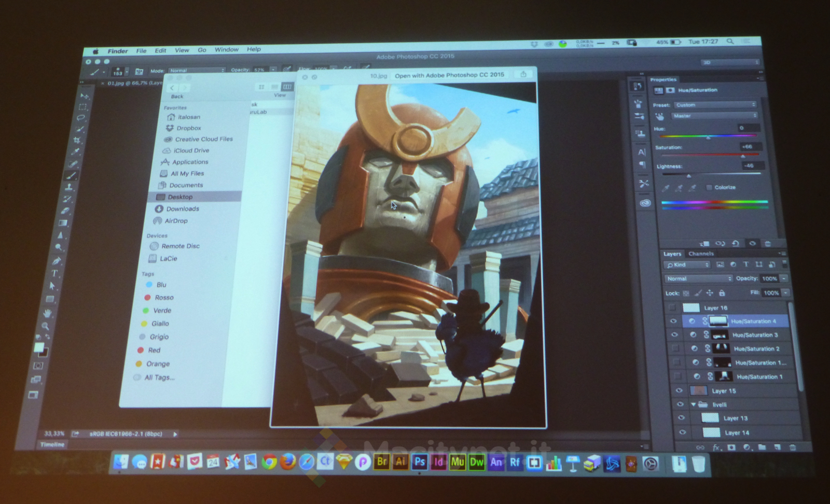Open the Edit menu
This screenshot has height=504, width=830.
pyautogui.click(x=161, y=50)
